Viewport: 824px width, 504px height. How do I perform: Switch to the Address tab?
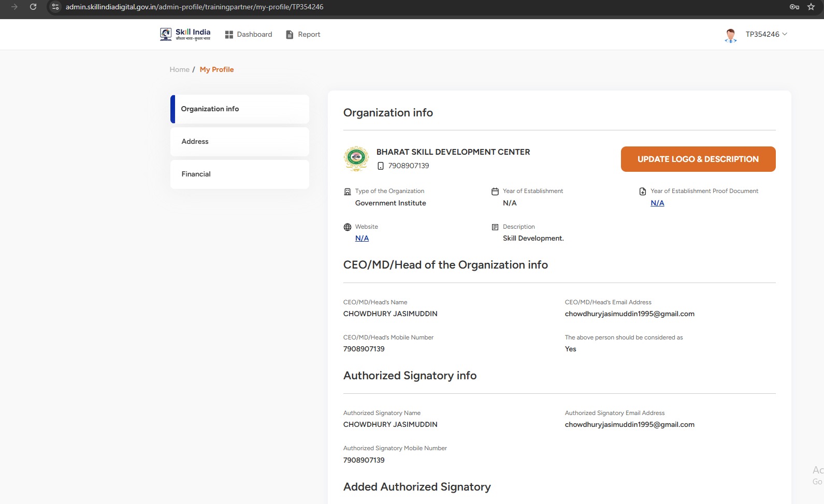coord(240,142)
